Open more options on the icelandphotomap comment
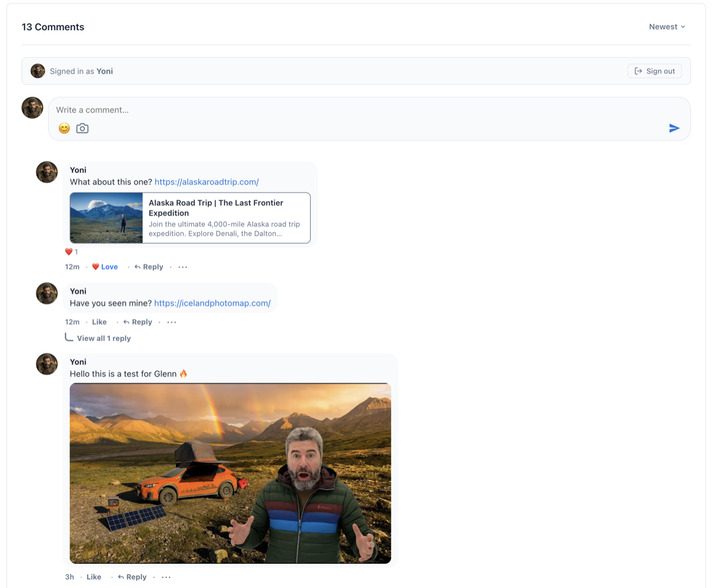The width and height of the screenshot is (713, 588). click(x=171, y=322)
